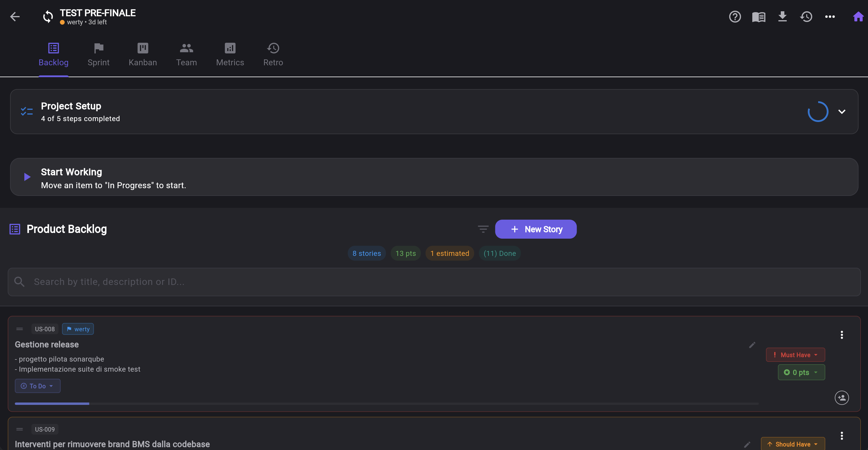Switch to the Kanban tab

142,54
